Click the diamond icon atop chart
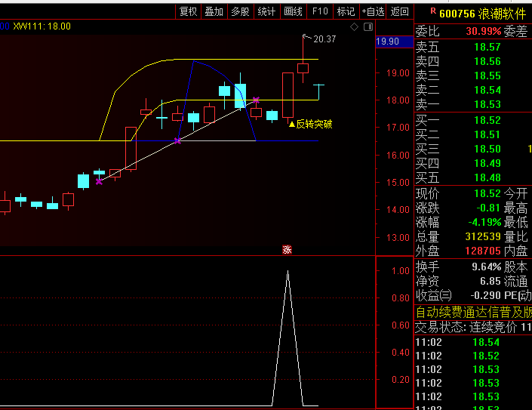 354,27
